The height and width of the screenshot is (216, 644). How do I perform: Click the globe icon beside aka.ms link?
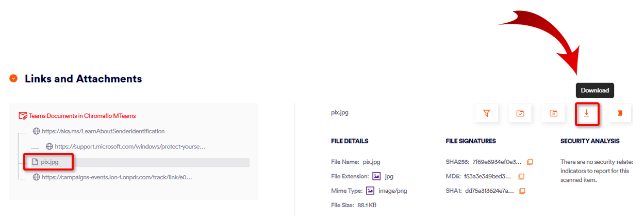click(36, 131)
